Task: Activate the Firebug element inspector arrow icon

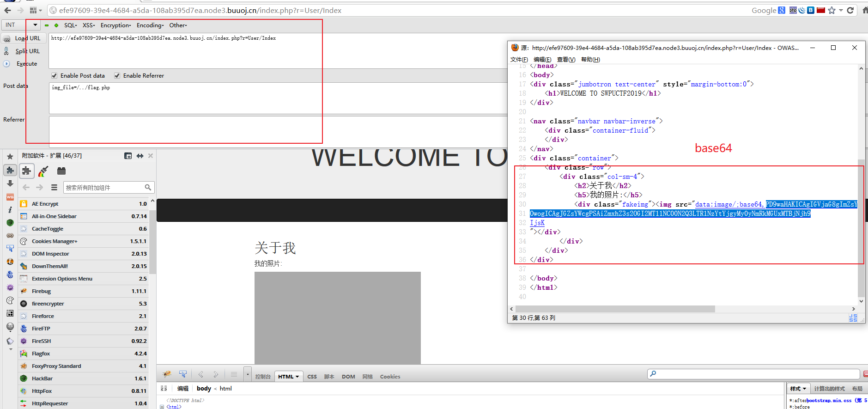Action: tap(183, 374)
